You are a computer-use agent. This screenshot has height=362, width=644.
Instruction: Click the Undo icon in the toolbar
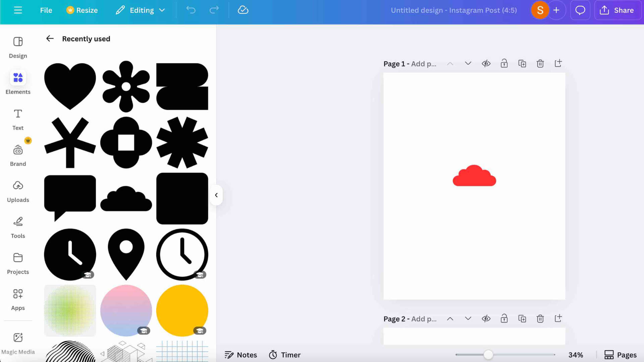pos(191,10)
